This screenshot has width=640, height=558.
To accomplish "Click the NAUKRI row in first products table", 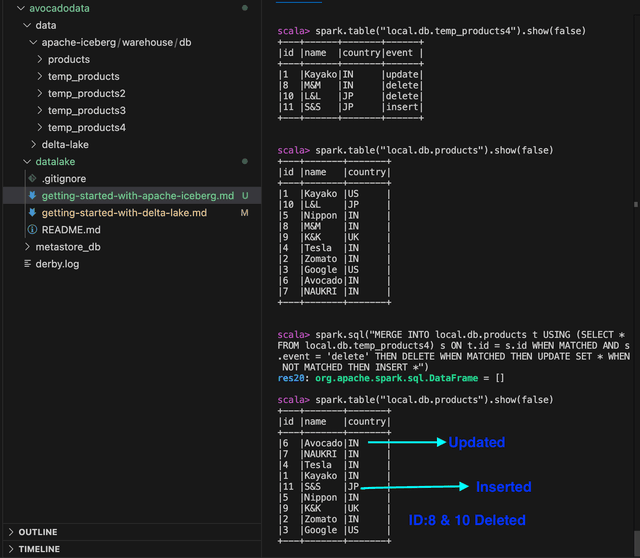I will 334,291.
